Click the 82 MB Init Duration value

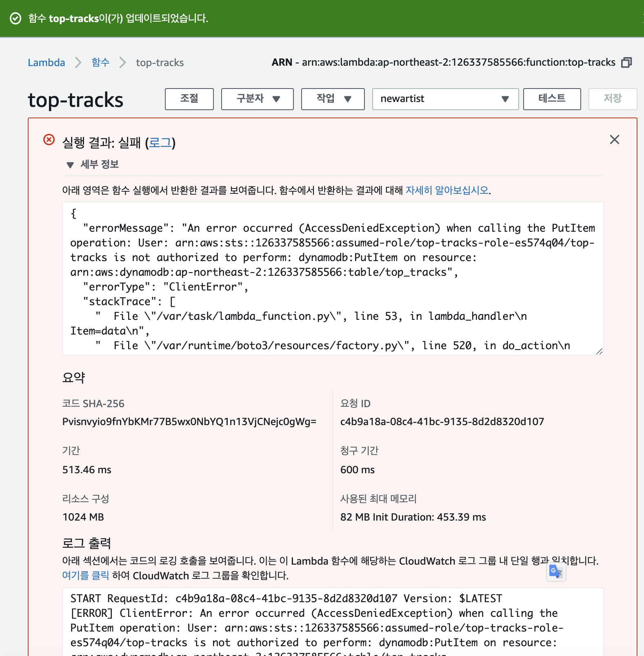click(x=413, y=517)
